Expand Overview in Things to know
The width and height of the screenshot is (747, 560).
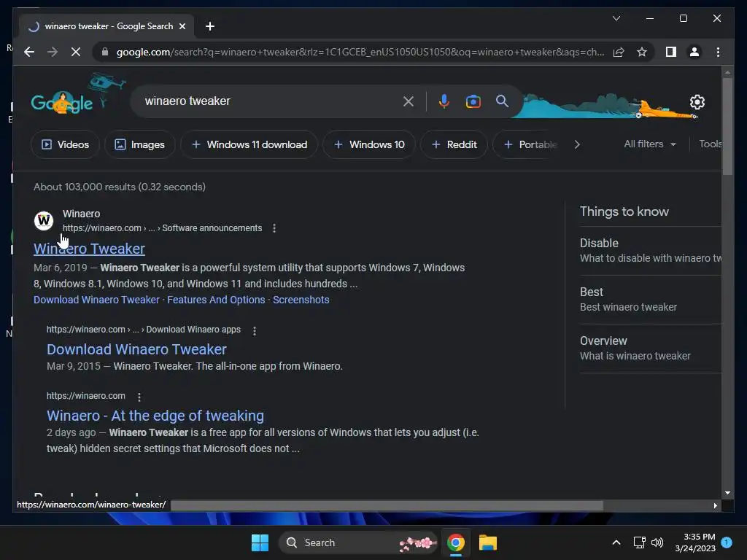(650, 349)
